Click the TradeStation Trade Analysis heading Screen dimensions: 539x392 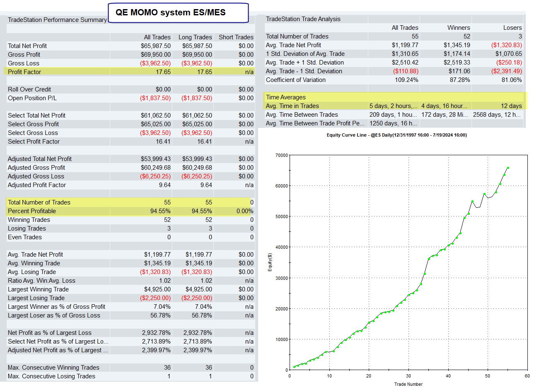click(x=303, y=19)
